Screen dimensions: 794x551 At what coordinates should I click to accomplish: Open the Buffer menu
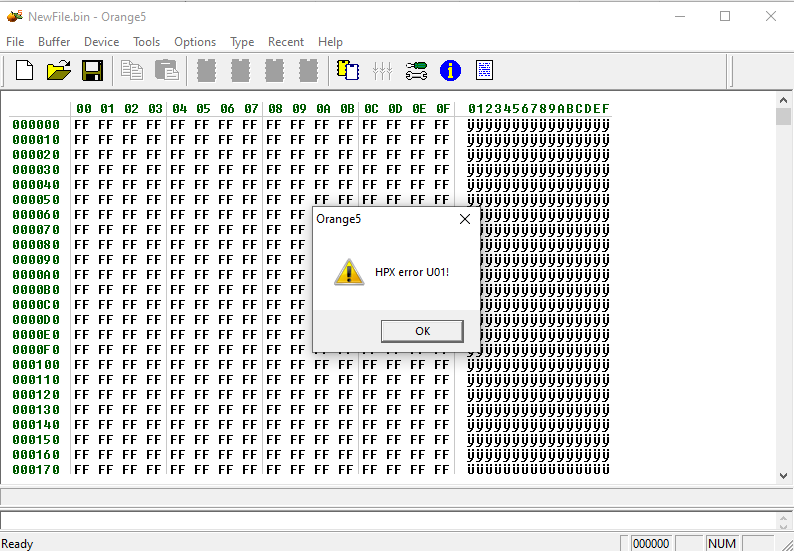(x=54, y=42)
